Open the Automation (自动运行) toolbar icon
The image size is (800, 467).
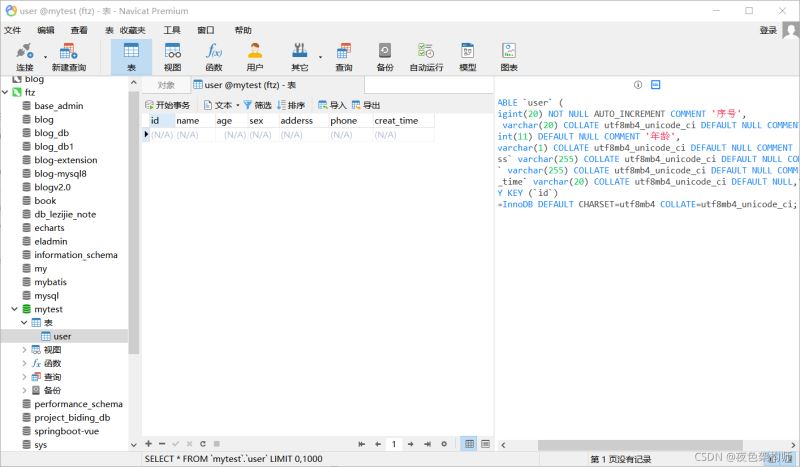coord(426,57)
